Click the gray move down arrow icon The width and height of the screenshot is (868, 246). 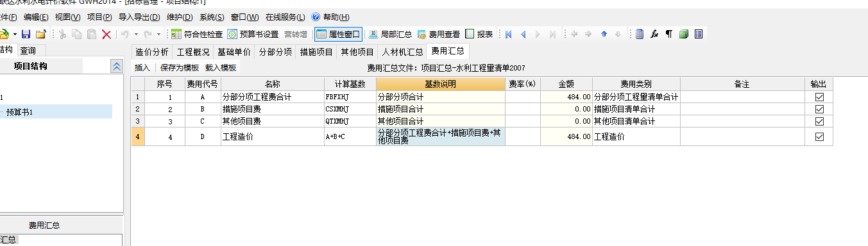click(x=618, y=34)
